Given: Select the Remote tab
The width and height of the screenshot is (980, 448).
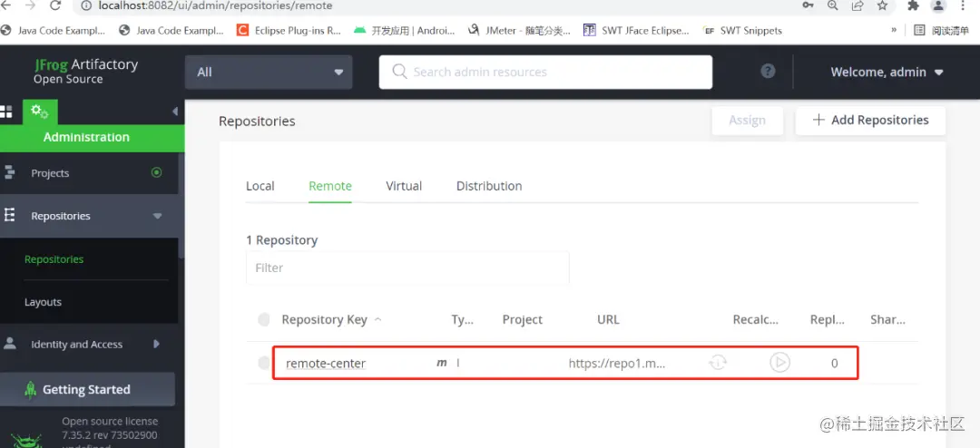Looking at the screenshot, I should pos(330,186).
